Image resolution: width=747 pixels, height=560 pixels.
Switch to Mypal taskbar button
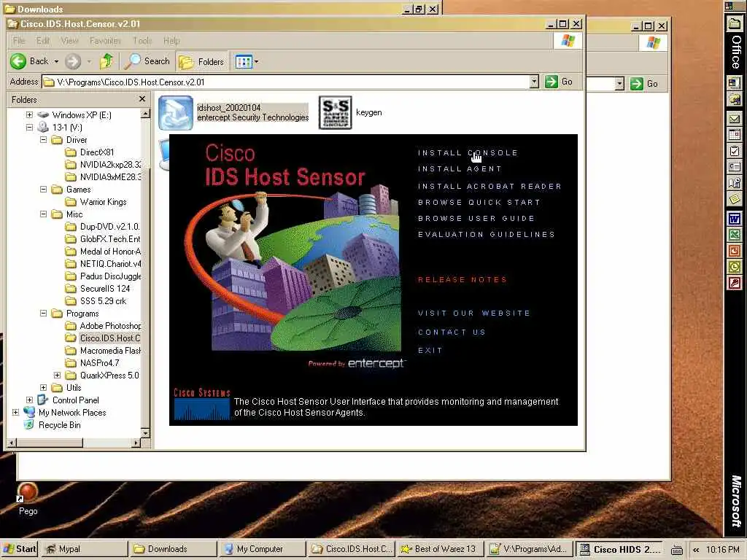83,549
